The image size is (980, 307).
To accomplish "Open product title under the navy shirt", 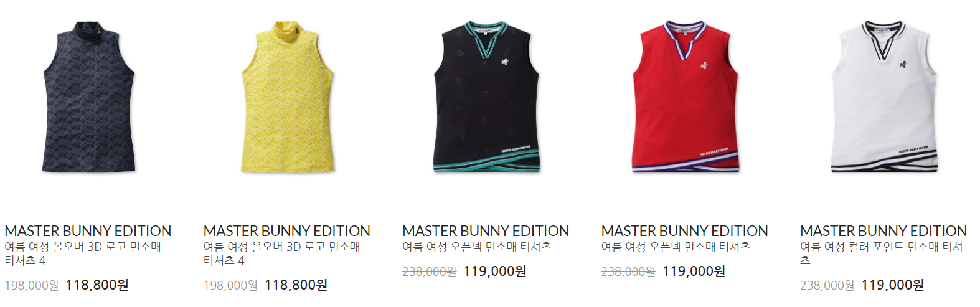I will click(x=83, y=253).
